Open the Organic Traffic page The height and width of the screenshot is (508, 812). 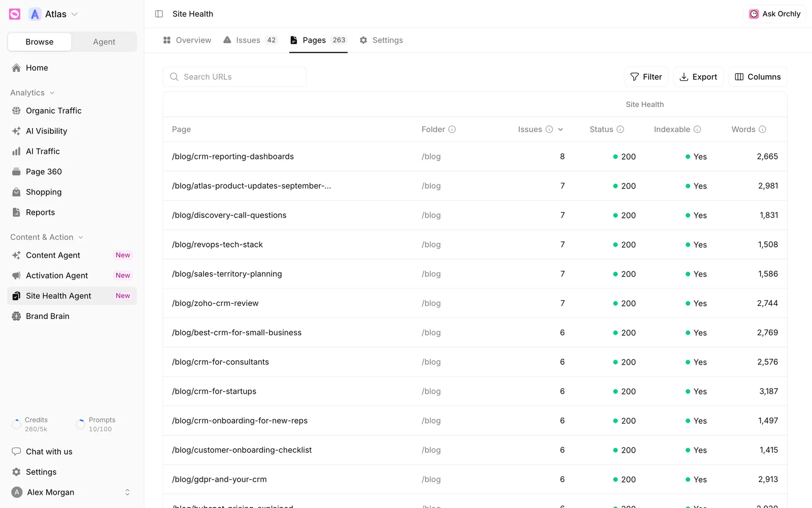(72, 111)
